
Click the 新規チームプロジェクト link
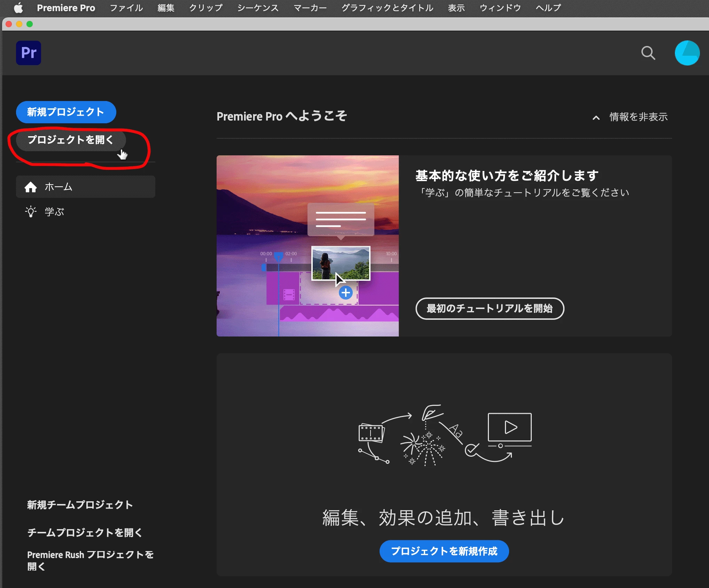click(x=80, y=505)
